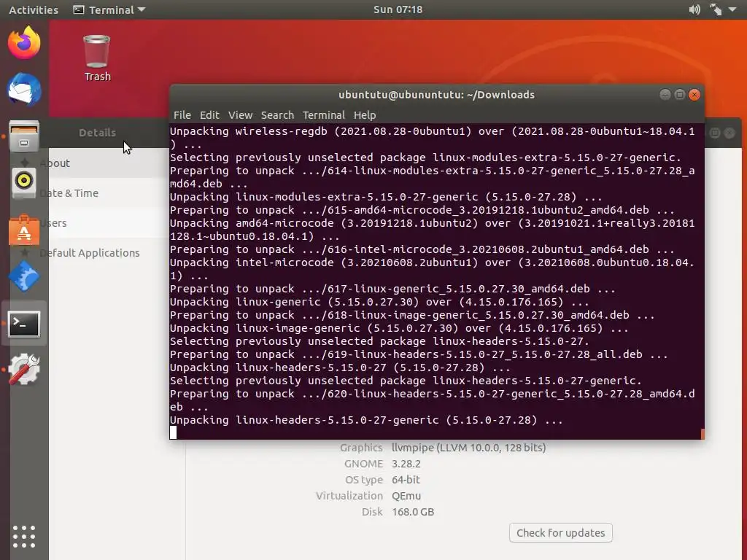Click line Unpacking amd64-microcode in terminal
The width and height of the screenshot is (747, 560).
tap(433, 230)
